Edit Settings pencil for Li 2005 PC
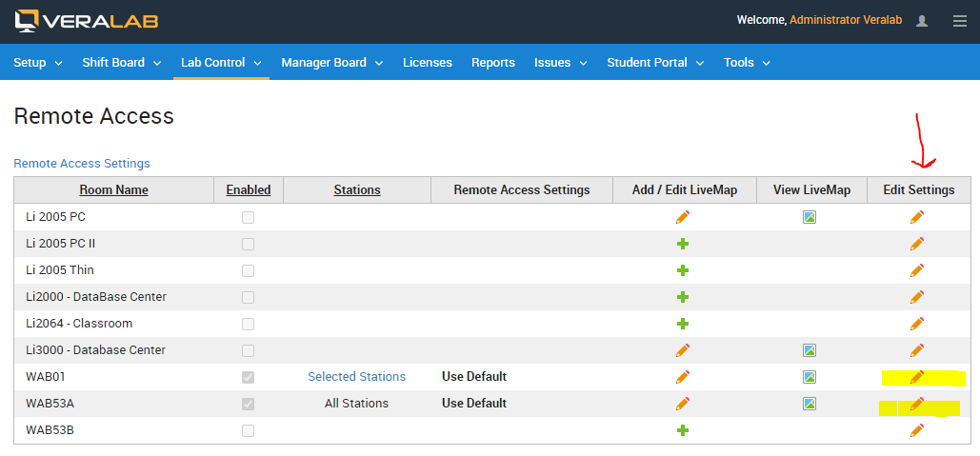 917,217
